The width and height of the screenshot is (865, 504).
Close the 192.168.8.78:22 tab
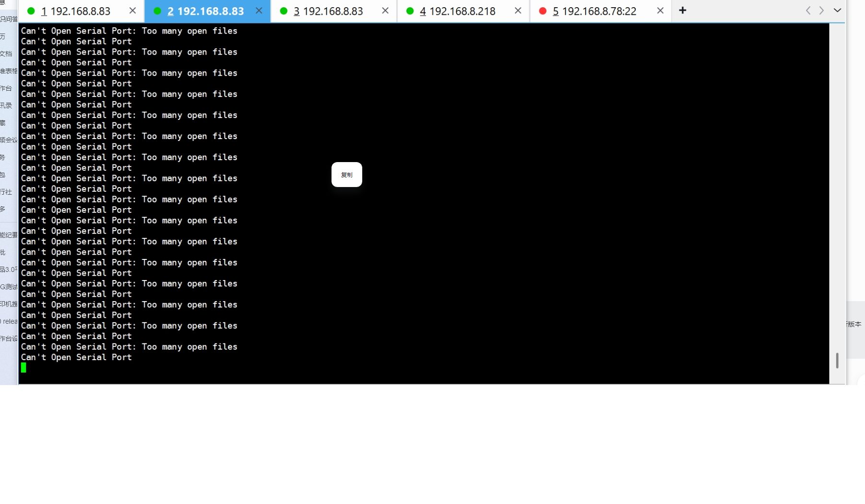tap(661, 11)
